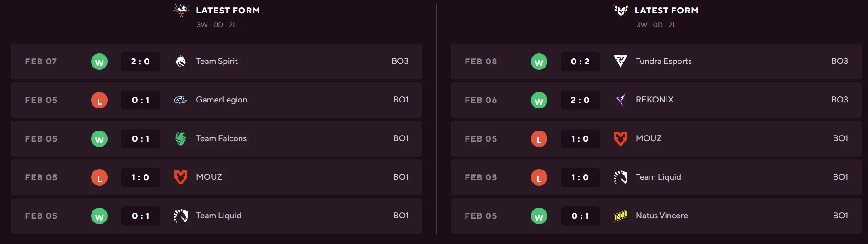Click the Tundra Esports logo
868x244 pixels.
pyautogui.click(x=621, y=61)
